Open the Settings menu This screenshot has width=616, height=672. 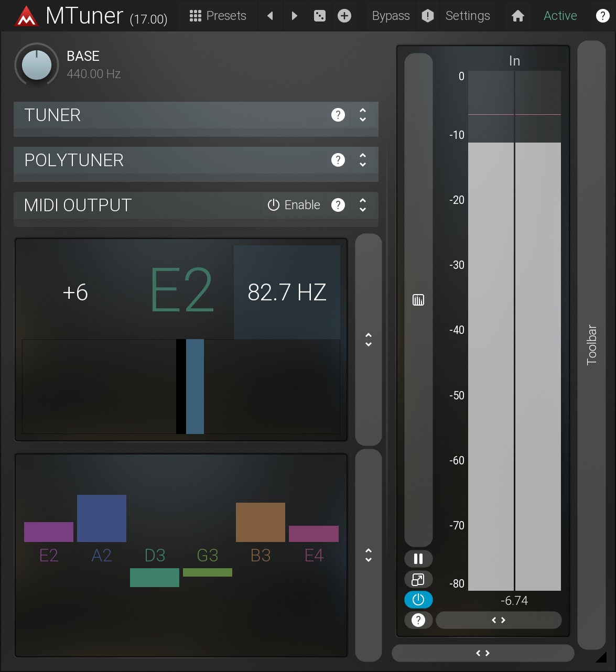point(468,16)
